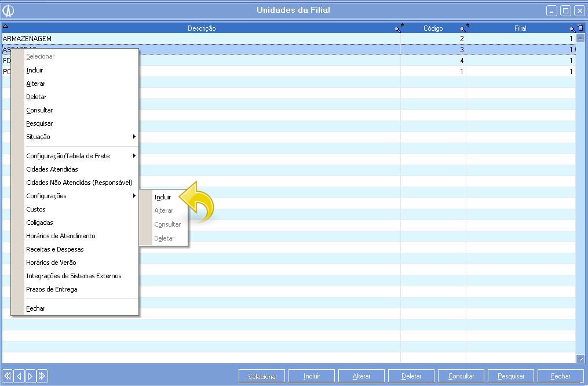Expand the Configurações submenu entry
This screenshot has height=386, width=588.
point(81,196)
